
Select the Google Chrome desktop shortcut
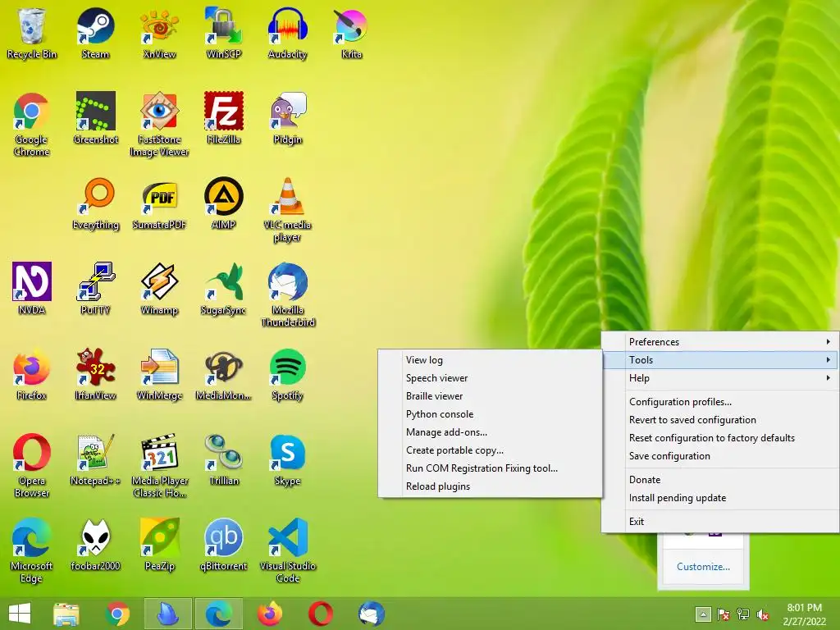[32, 125]
